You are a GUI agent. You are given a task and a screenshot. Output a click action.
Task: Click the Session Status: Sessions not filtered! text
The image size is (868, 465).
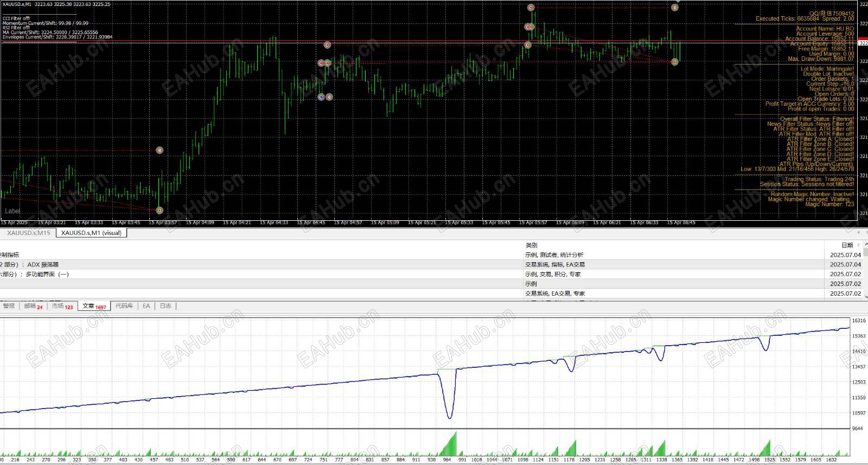(x=807, y=184)
